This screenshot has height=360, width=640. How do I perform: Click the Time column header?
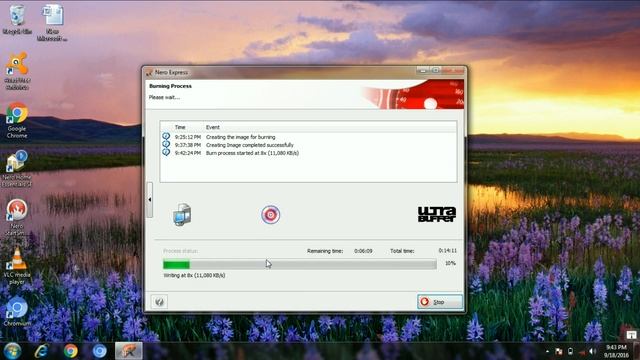[x=180, y=127]
